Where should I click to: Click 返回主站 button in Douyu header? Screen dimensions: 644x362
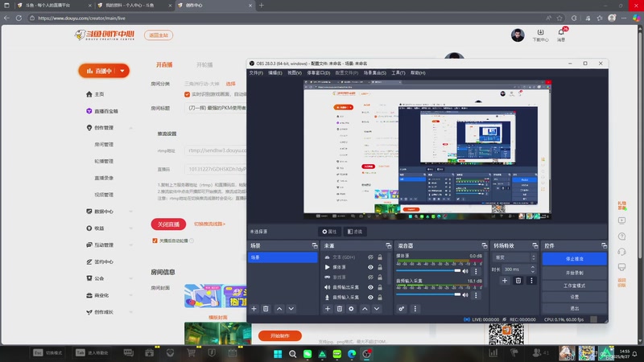click(159, 35)
